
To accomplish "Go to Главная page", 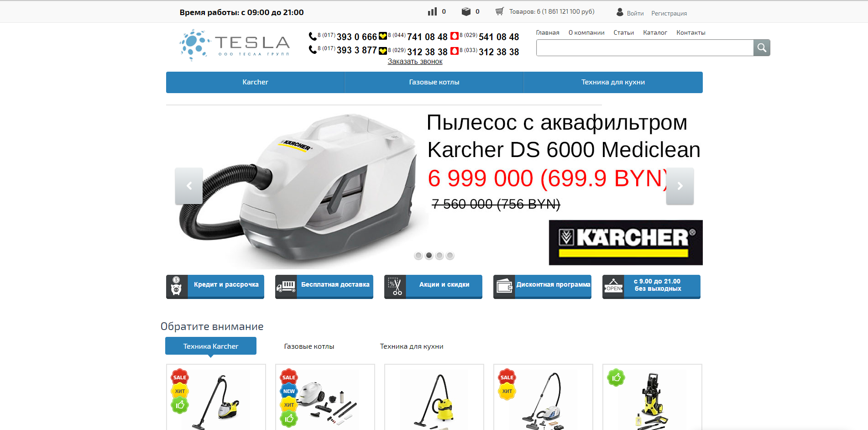I will pyautogui.click(x=548, y=32).
